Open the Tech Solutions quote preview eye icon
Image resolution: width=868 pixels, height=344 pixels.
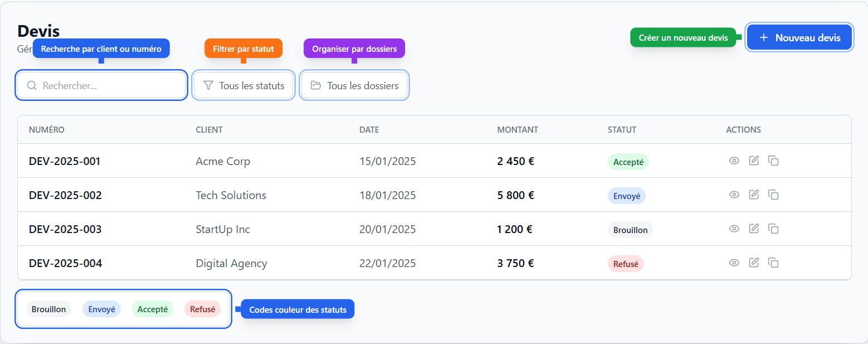(734, 195)
